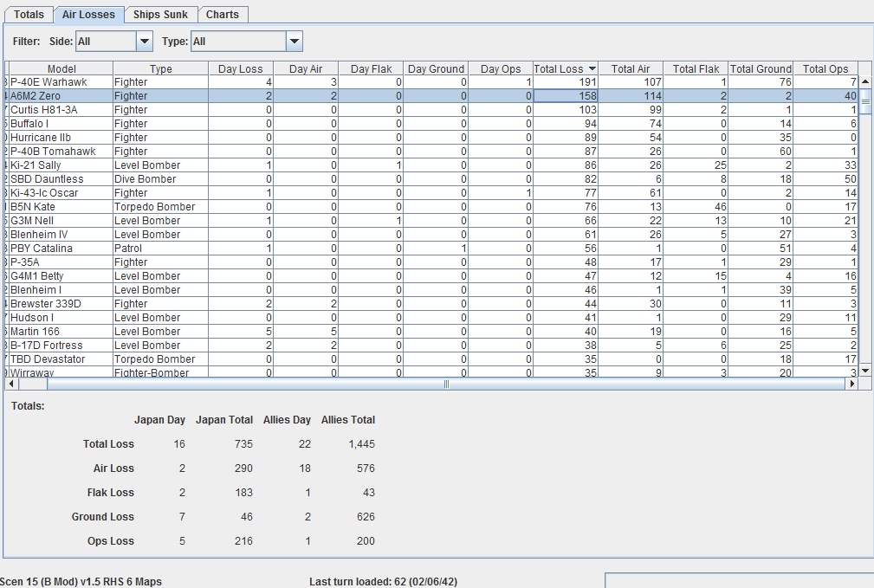Select the Ki-43-Ic Oscar row
Screen dimensions: 874x588
431,193
